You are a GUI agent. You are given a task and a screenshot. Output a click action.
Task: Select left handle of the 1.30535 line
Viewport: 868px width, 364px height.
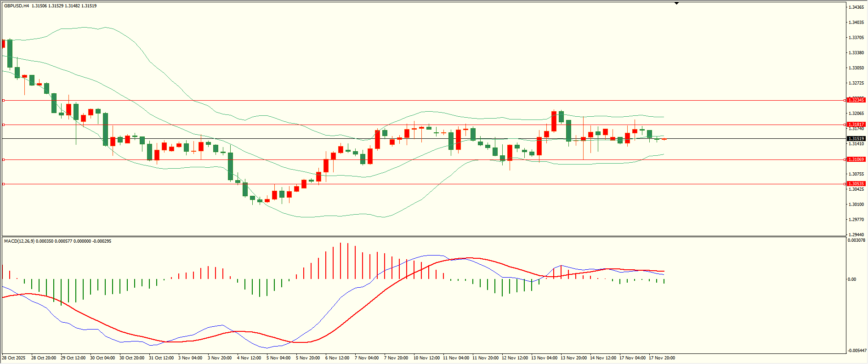[4, 184]
